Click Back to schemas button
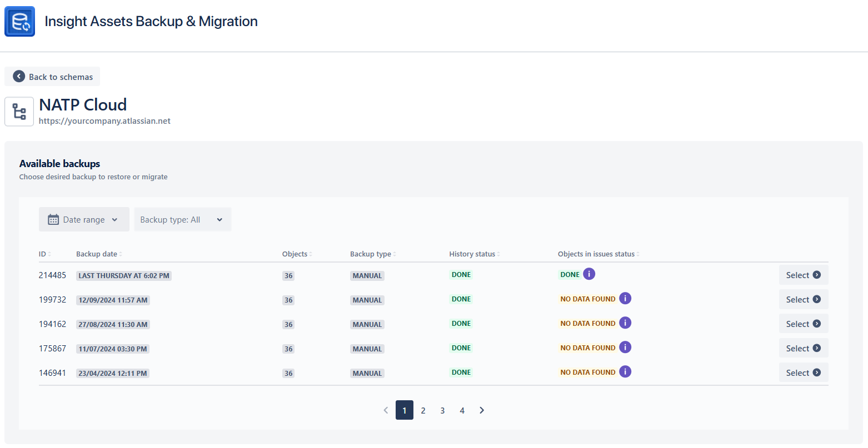The width and height of the screenshot is (868, 448). tap(52, 77)
